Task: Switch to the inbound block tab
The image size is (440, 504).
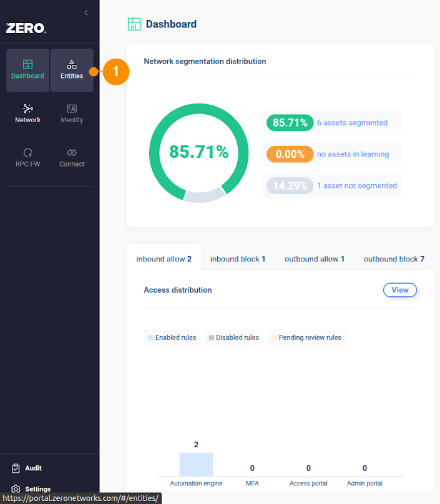Action: pos(238,259)
